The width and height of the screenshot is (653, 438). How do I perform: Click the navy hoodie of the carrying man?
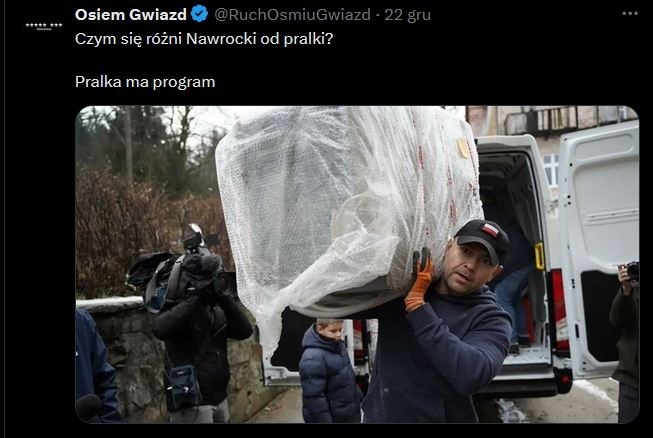(x=437, y=354)
